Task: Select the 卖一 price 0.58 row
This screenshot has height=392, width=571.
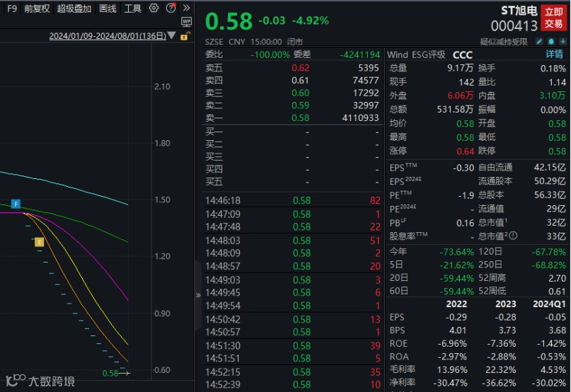Action: (x=292, y=118)
